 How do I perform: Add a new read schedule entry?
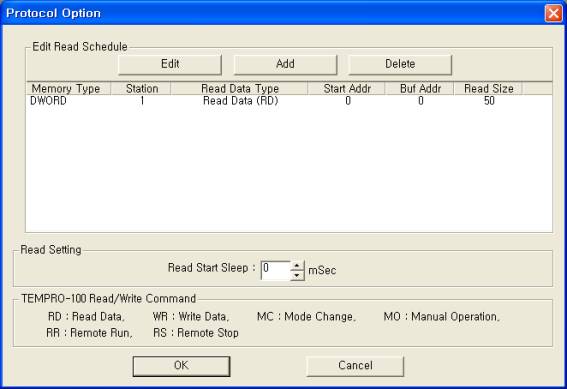pyautogui.click(x=285, y=65)
